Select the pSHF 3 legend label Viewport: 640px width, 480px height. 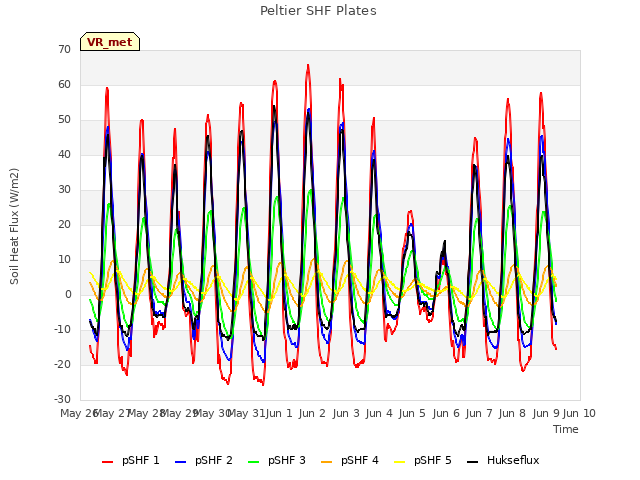click(x=287, y=460)
